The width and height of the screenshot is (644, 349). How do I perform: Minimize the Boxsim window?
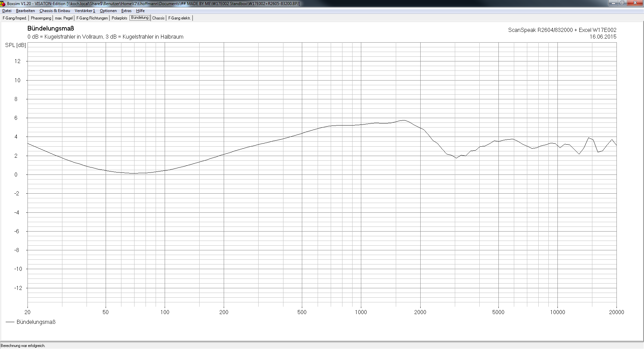[613, 3]
